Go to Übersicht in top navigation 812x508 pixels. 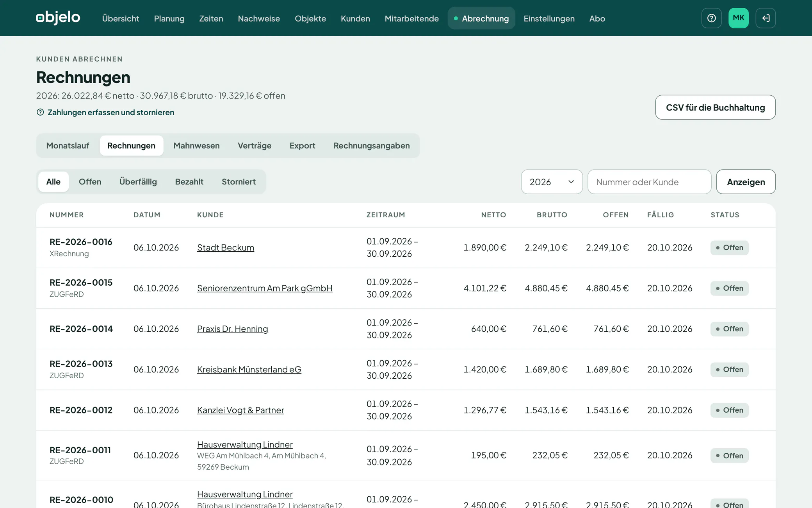pos(121,18)
